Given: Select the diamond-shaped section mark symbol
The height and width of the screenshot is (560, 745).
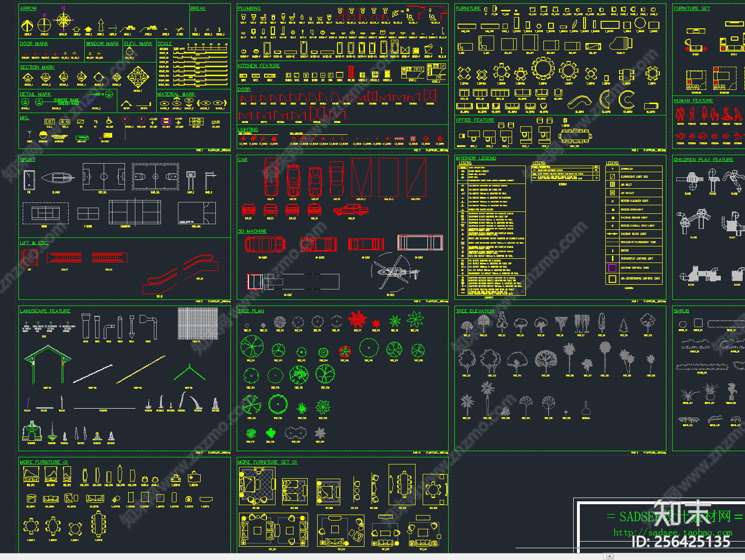Looking at the screenshot, I should (x=137, y=78).
